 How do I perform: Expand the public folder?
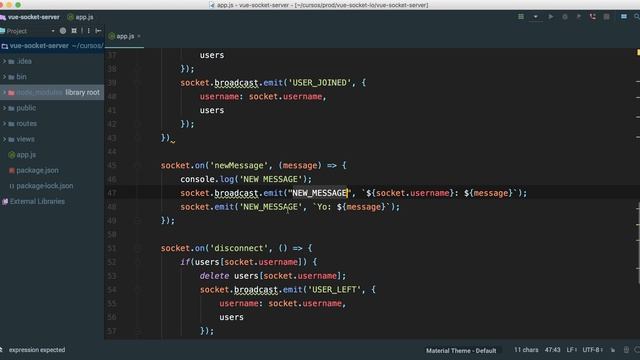(x=4, y=108)
